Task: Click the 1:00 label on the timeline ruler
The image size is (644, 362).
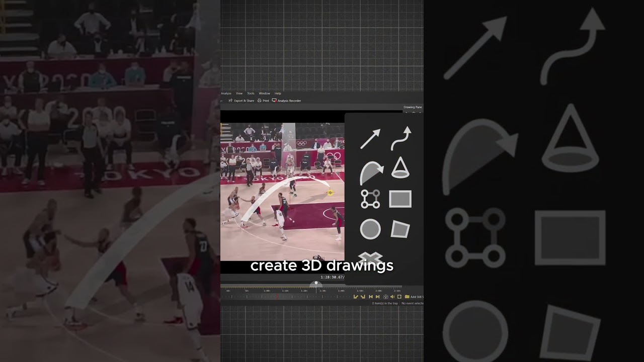Action: 267,291
